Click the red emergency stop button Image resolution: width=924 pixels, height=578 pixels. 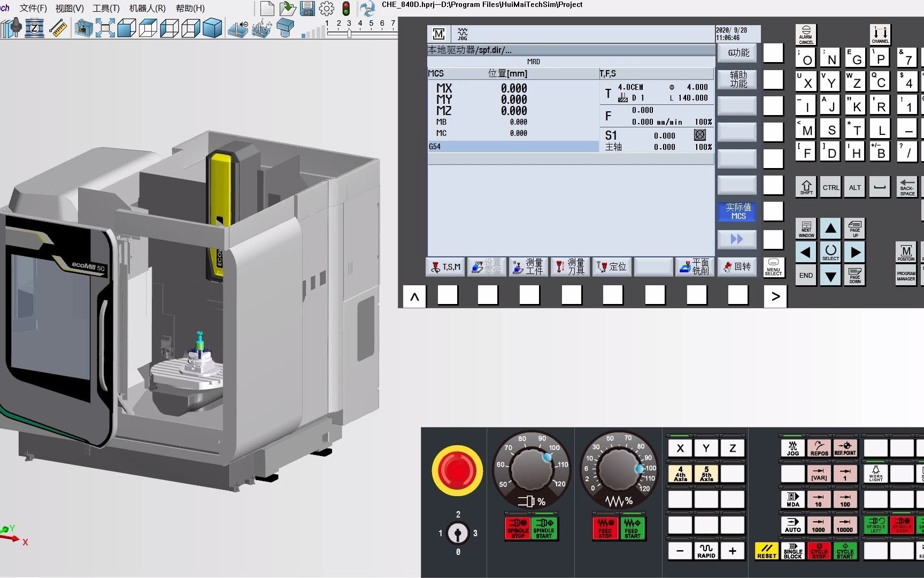(457, 470)
